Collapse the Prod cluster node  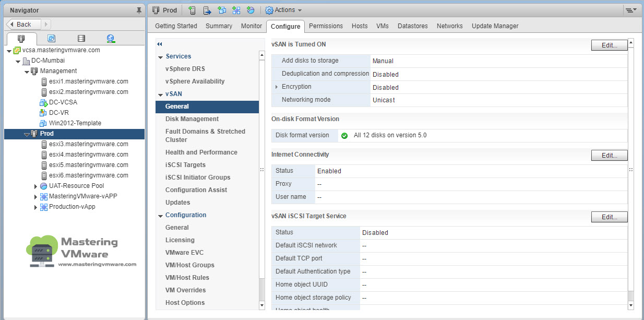pos(27,135)
